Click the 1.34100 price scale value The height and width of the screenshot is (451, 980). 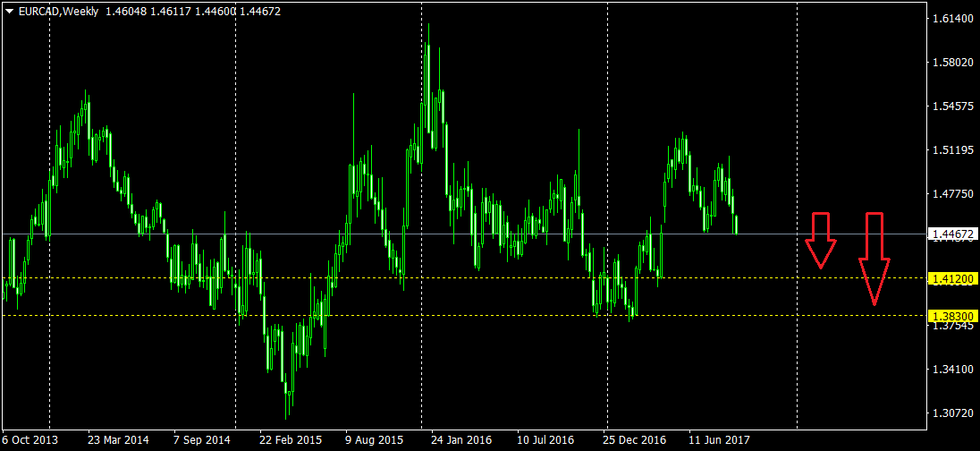coord(951,370)
